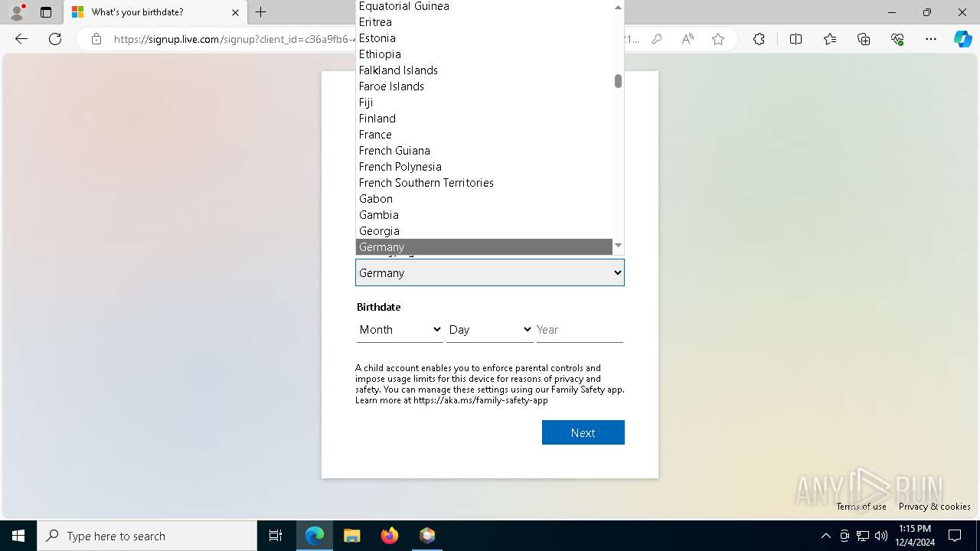The width and height of the screenshot is (980, 551).
Task: Click the list scroll down arrow
Action: 618,246
